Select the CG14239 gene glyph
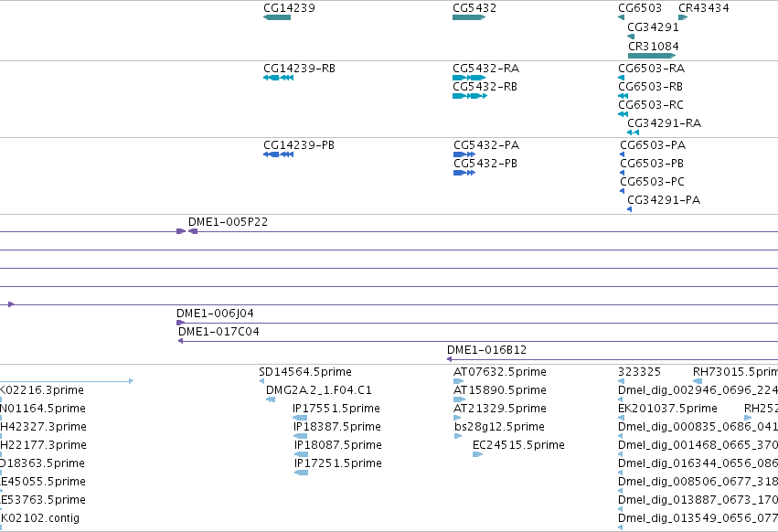Screen dimensions: 778x532 [x=277, y=17]
